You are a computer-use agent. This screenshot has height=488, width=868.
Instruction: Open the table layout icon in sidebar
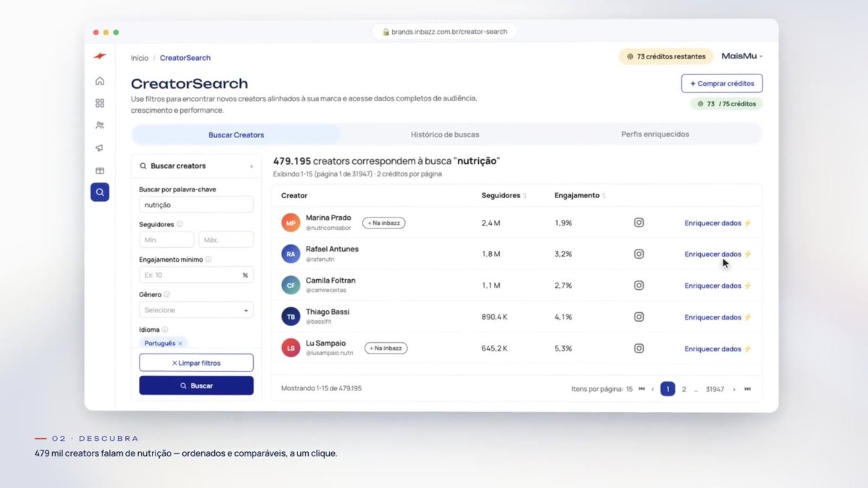coord(100,171)
